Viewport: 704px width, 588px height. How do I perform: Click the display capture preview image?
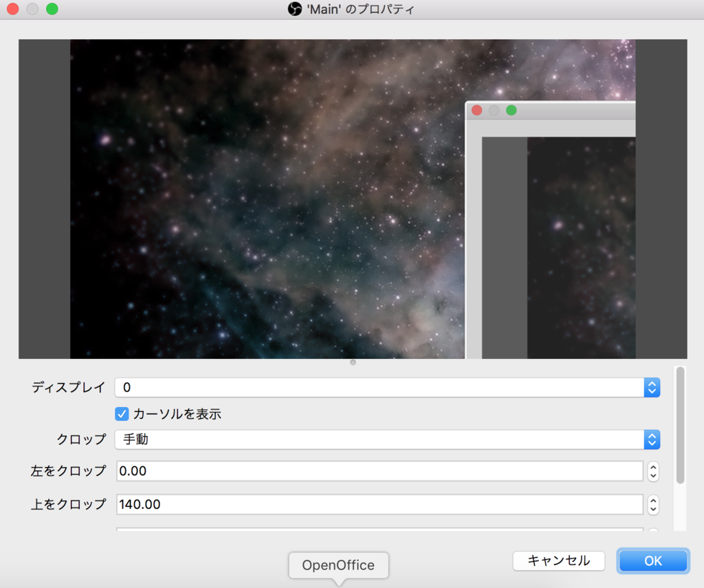pos(353,199)
